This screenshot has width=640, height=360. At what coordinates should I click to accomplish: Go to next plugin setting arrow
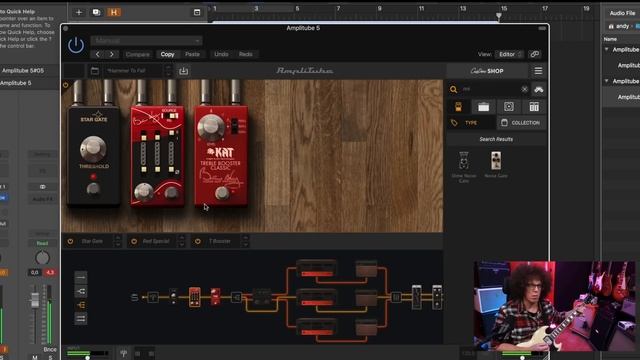111,54
